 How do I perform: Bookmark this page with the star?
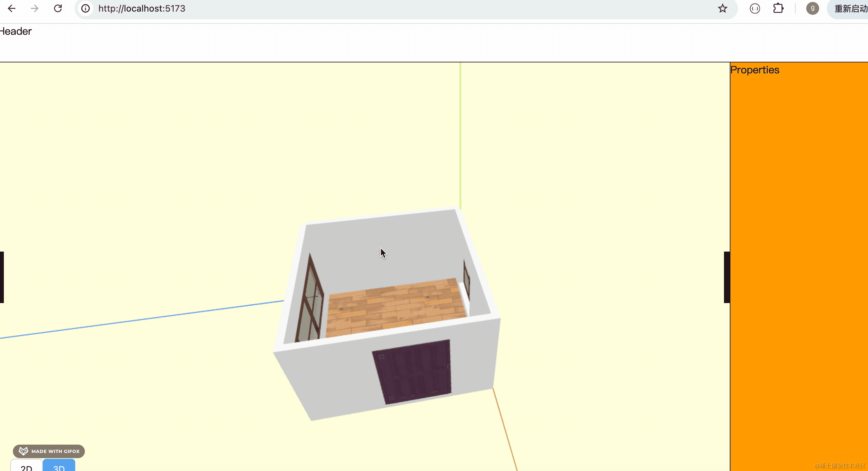(722, 8)
